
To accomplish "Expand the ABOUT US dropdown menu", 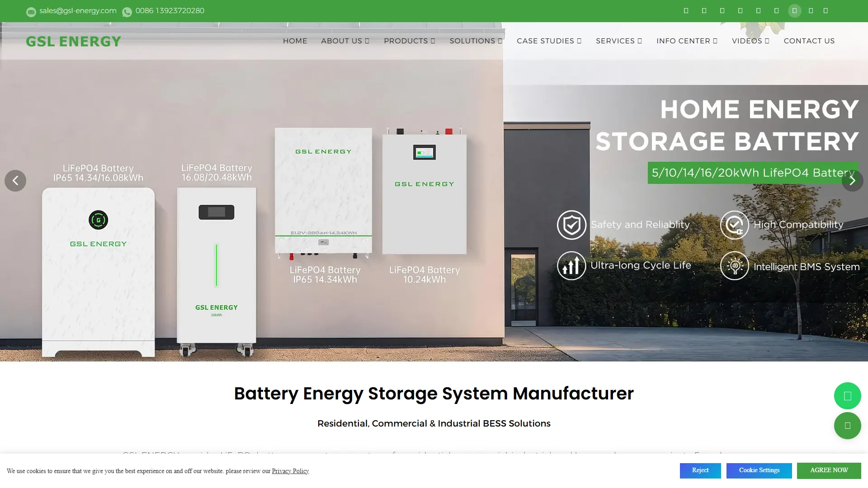I will click(x=345, y=41).
